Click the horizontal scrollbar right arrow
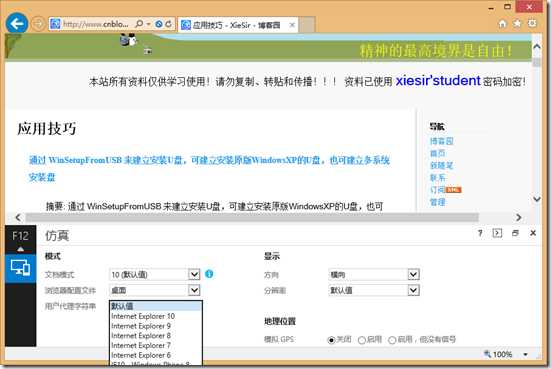This screenshot has width=551, height=369. click(x=519, y=218)
